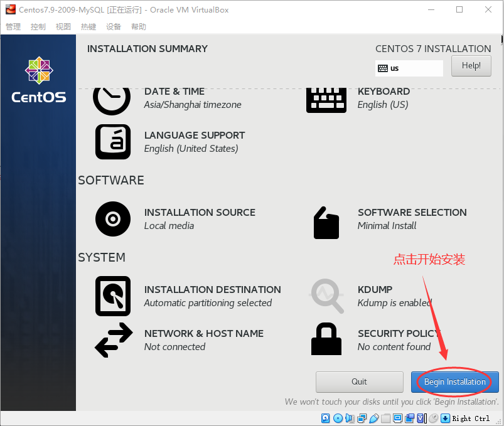Click the Quit button
This screenshot has height=426, width=504.
coord(360,382)
